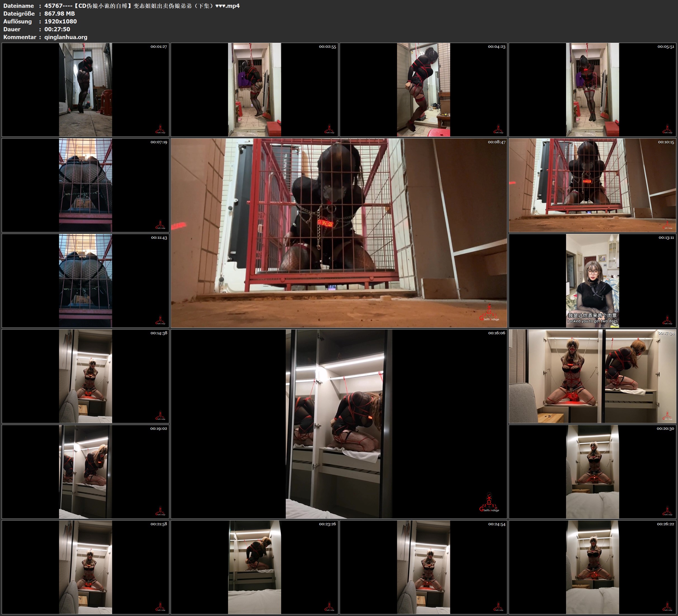Image resolution: width=678 pixels, height=616 pixels.
Task: Open the split-view frame timestamped 00:17:34
Action: click(593, 376)
